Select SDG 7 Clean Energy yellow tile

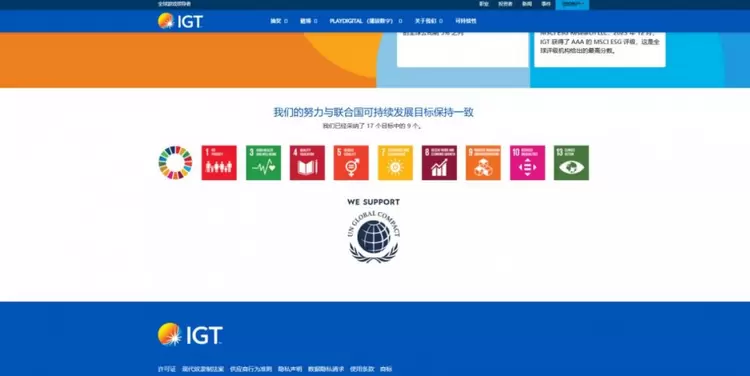pos(395,163)
